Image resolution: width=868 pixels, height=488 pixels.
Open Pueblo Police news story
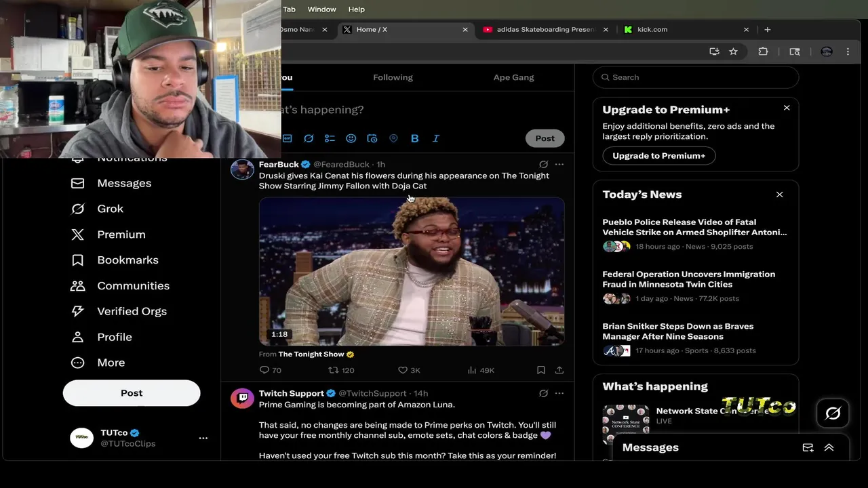click(x=695, y=234)
